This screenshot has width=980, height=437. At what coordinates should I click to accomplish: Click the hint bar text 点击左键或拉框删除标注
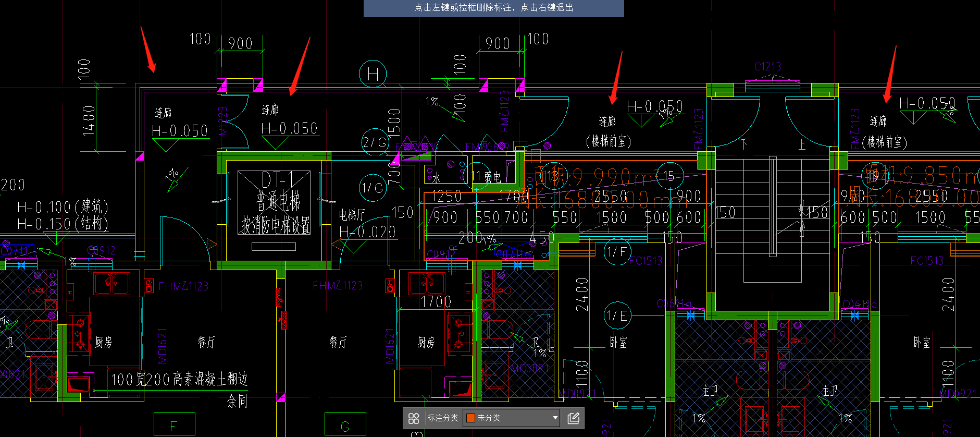(462, 7)
